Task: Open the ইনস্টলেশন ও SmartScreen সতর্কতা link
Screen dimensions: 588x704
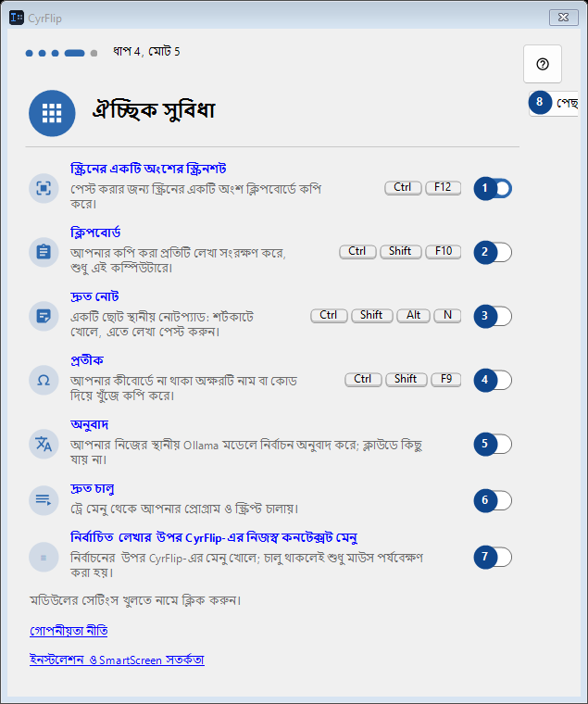Action: pyautogui.click(x=117, y=660)
